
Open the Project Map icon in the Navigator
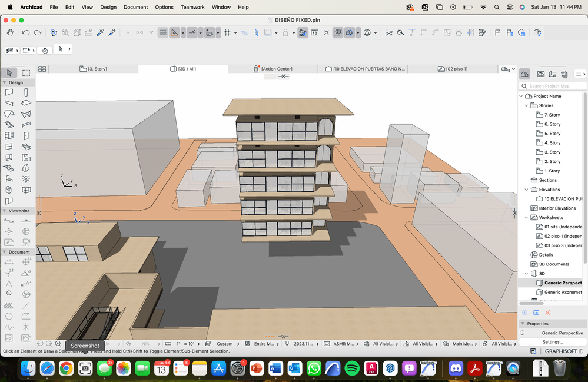click(524, 74)
